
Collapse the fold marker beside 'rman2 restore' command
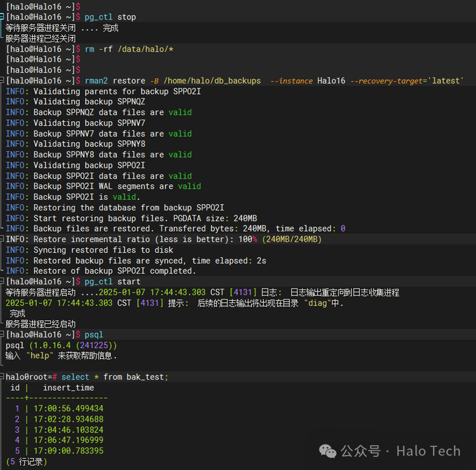pos(2,80)
